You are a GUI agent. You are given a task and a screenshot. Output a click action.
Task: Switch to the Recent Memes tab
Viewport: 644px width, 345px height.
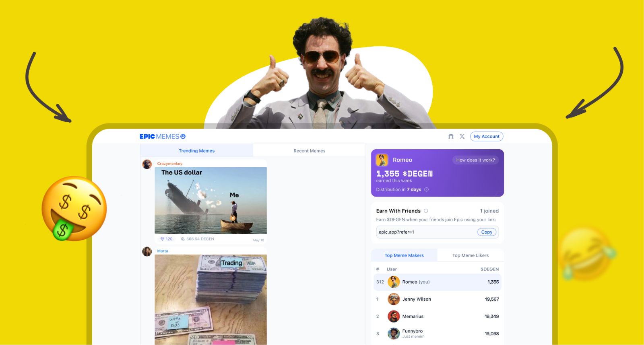(x=309, y=151)
